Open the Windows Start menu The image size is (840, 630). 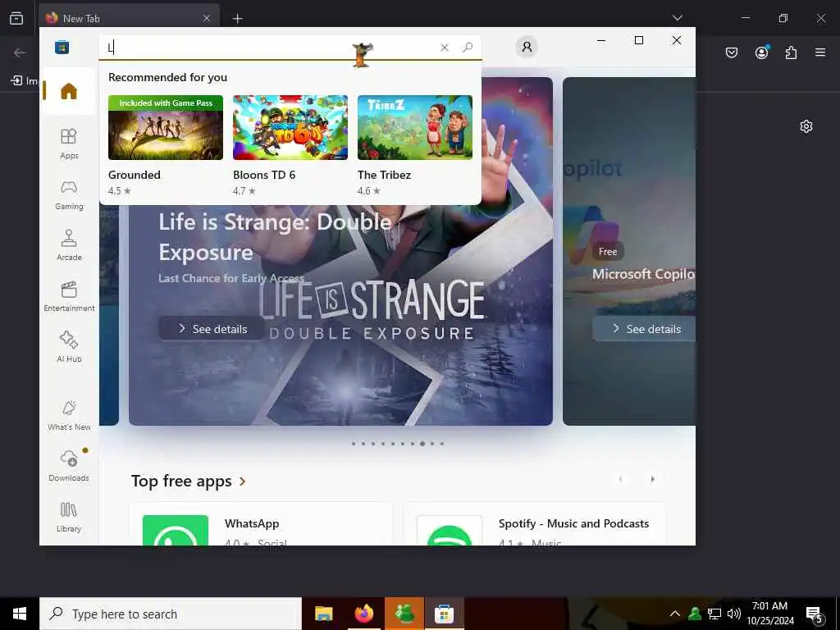tap(20, 614)
